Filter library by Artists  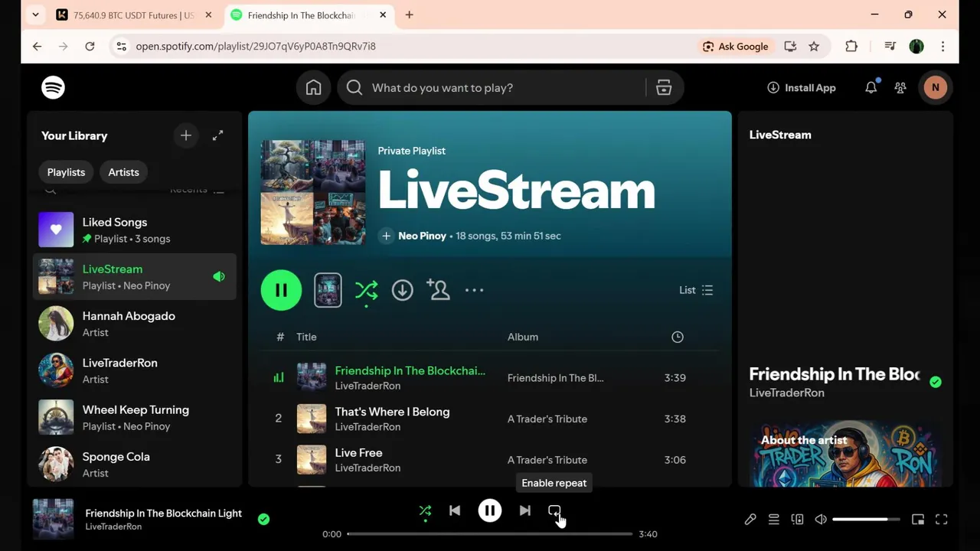[123, 172]
